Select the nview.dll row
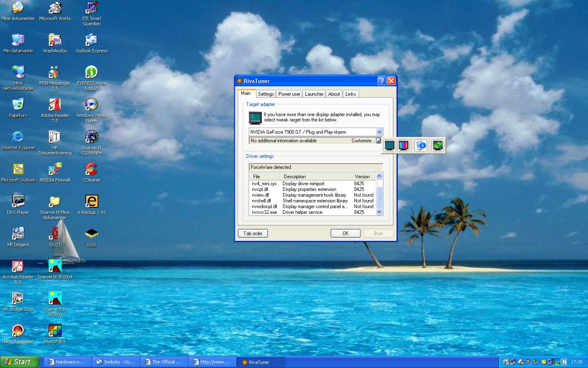Image resolution: width=588 pixels, height=368 pixels. point(312,195)
